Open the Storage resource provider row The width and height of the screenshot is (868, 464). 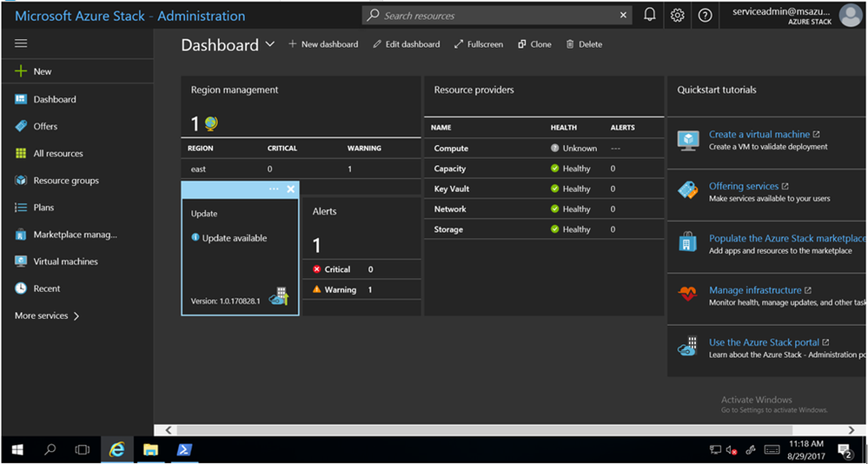click(544, 229)
